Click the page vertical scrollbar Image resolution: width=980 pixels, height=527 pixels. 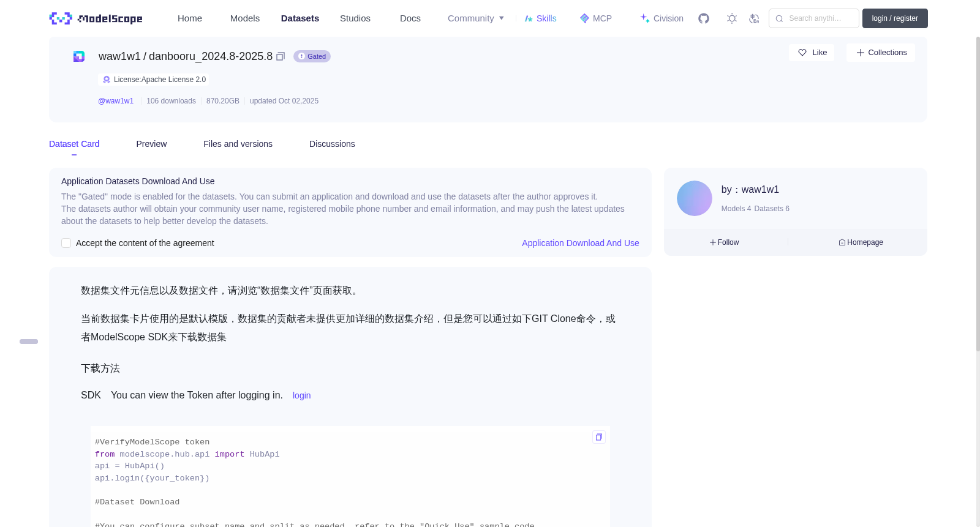[x=978, y=193]
